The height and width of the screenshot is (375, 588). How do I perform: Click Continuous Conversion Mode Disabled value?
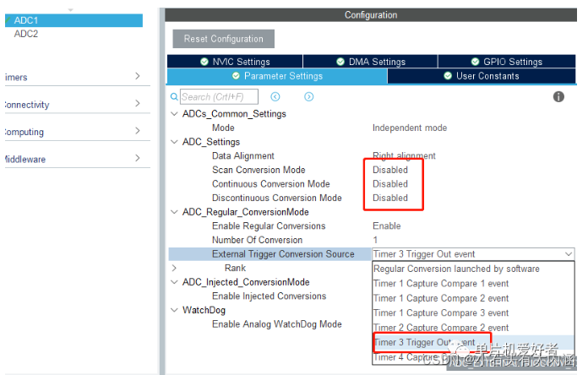click(390, 184)
